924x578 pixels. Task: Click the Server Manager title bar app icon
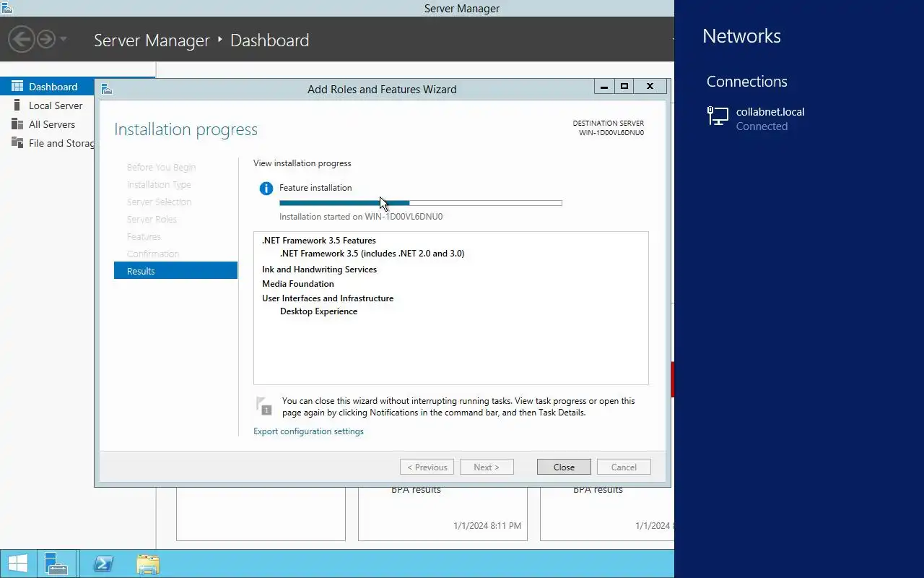[x=6, y=8]
